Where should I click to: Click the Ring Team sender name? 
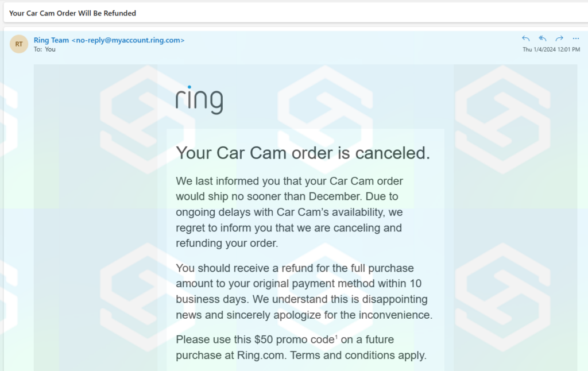click(51, 40)
